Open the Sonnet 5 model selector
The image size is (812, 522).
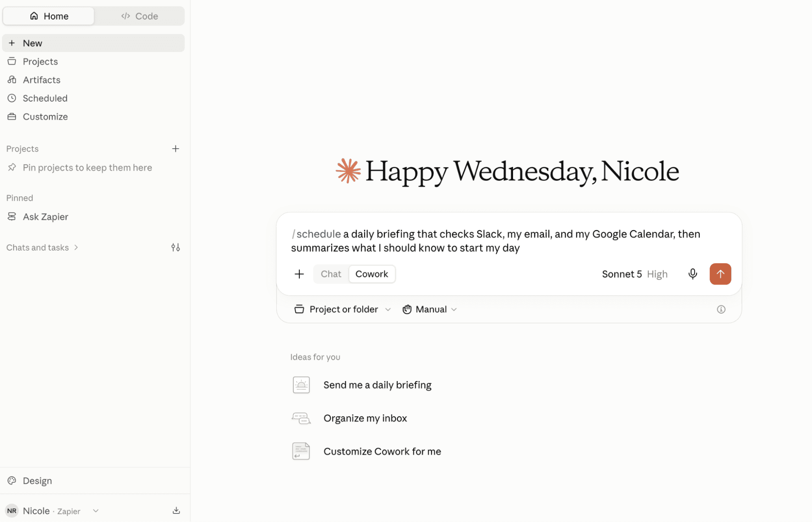pos(621,274)
